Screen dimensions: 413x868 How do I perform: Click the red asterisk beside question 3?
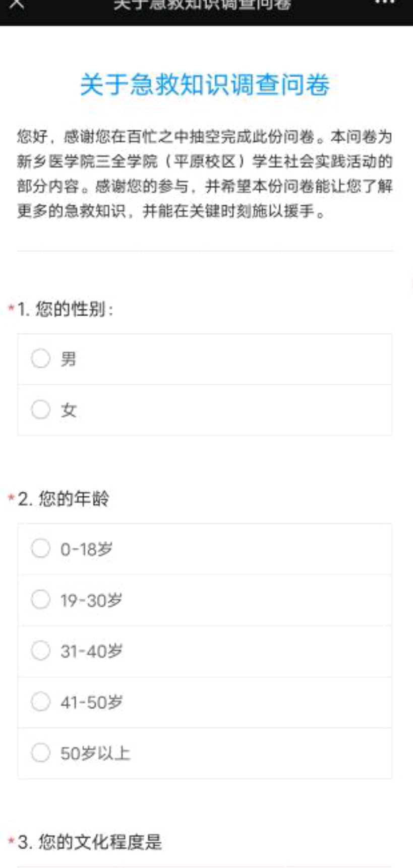(x=11, y=841)
